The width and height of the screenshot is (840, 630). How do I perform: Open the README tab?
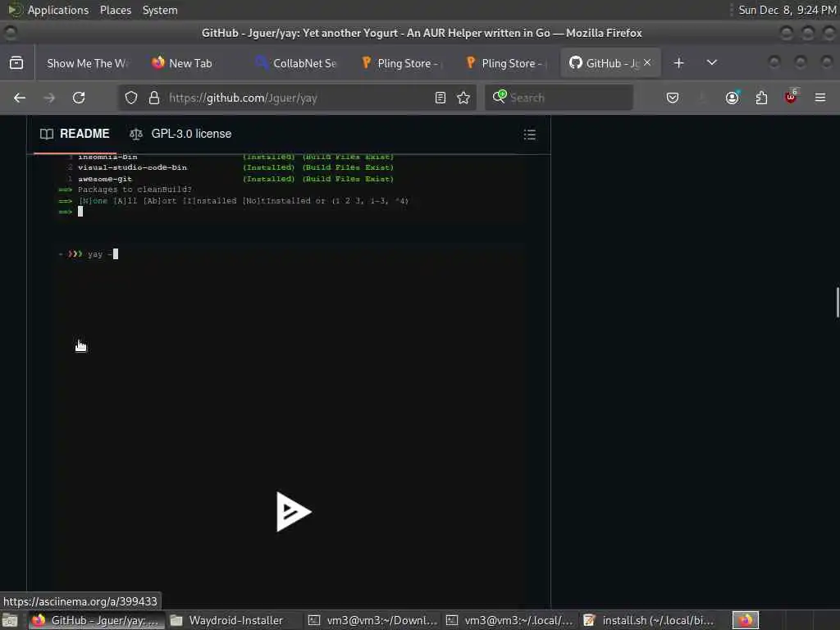[75, 134]
